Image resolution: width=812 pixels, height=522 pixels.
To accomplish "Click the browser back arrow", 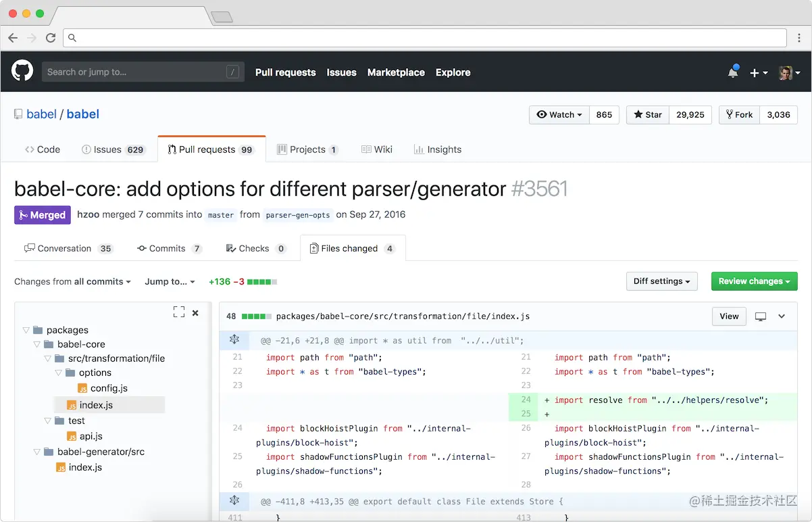I will (x=13, y=38).
